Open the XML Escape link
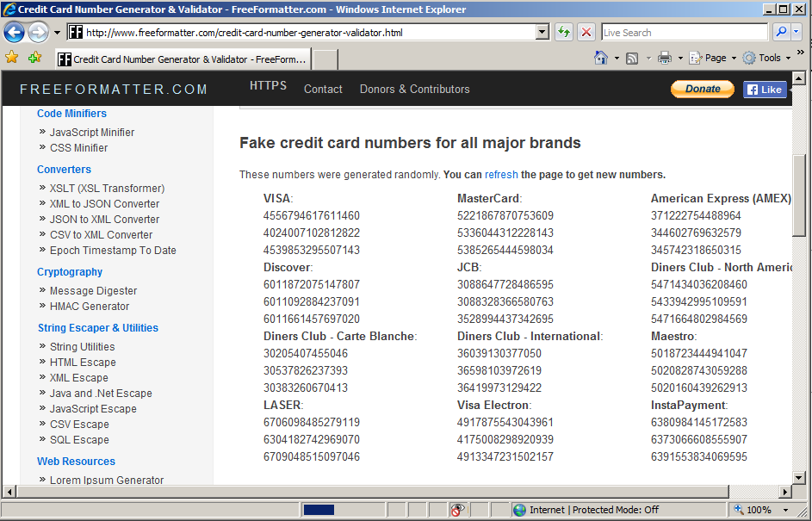 coord(78,377)
